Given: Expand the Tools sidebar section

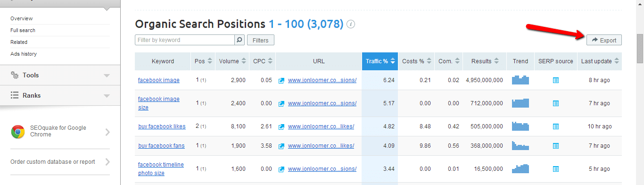Looking at the screenshot, I should [60, 75].
